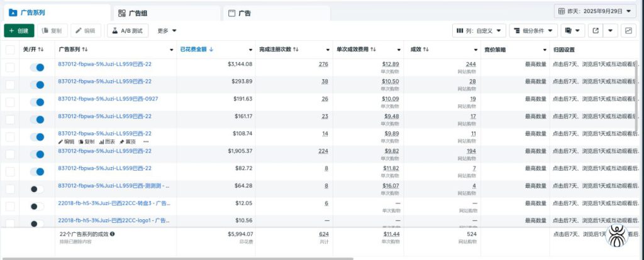Enable the 转盘3 campaign toggle
The image size is (644, 260).
37,206
